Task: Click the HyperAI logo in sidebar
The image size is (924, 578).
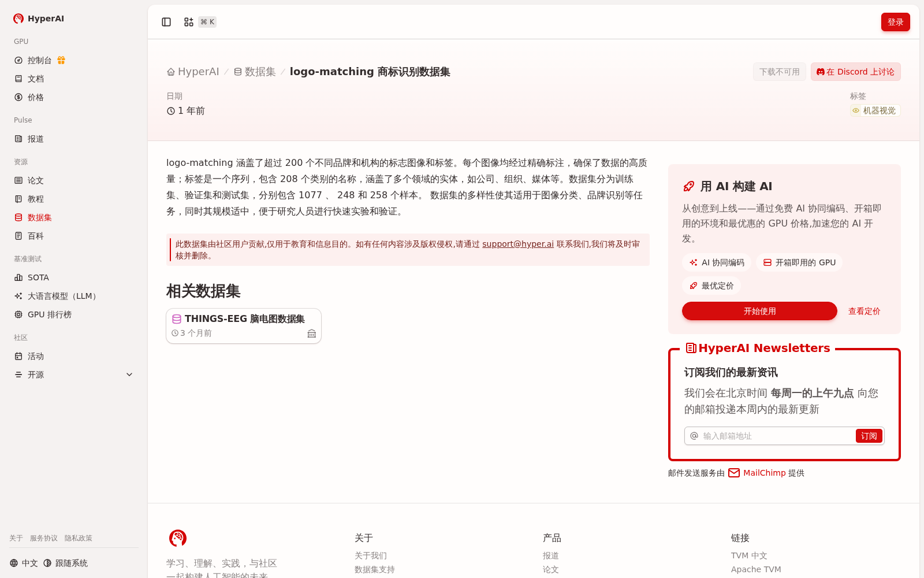Action: 39,18
